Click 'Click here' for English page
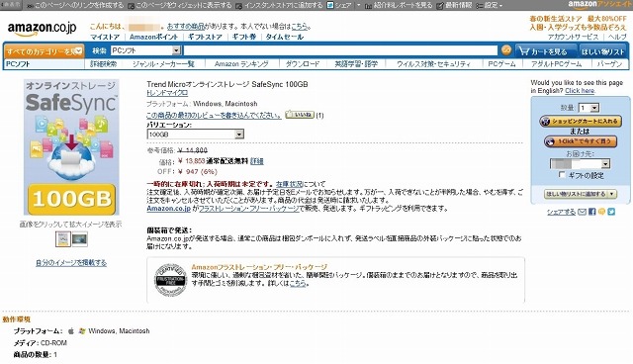633x364 pixels. 580,91
